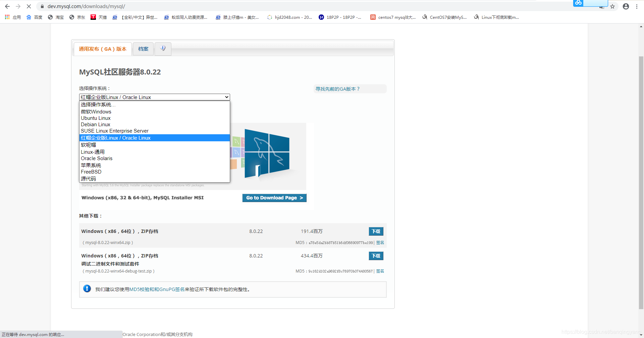Select 软呢帽 option in the list
The image size is (644, 338).
155,145
